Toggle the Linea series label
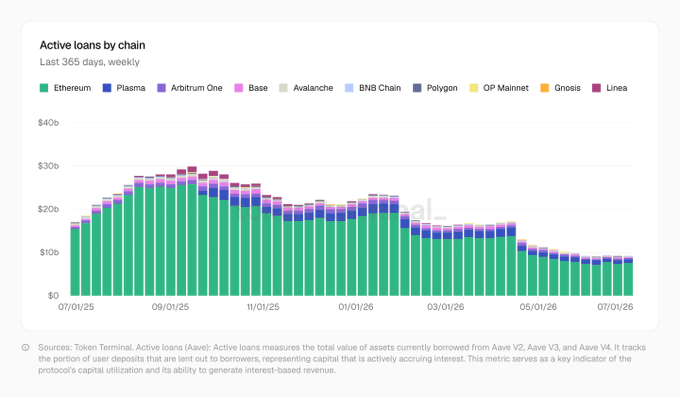 coord(617,88)
